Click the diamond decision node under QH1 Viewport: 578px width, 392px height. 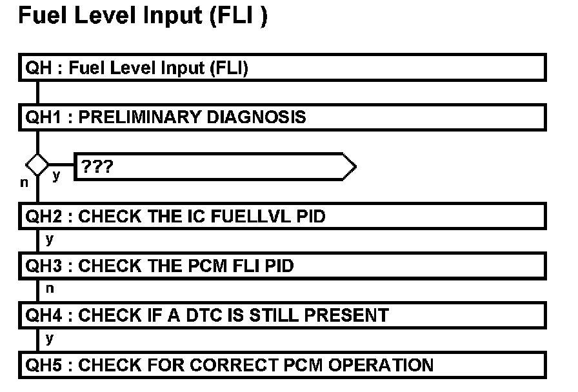38,165
